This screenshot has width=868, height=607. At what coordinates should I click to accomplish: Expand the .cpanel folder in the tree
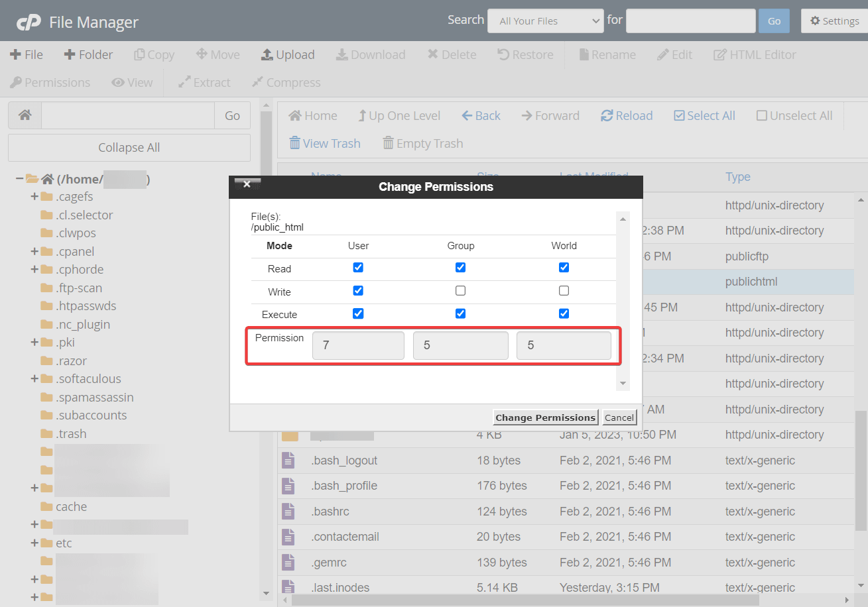tap(34, 251)
